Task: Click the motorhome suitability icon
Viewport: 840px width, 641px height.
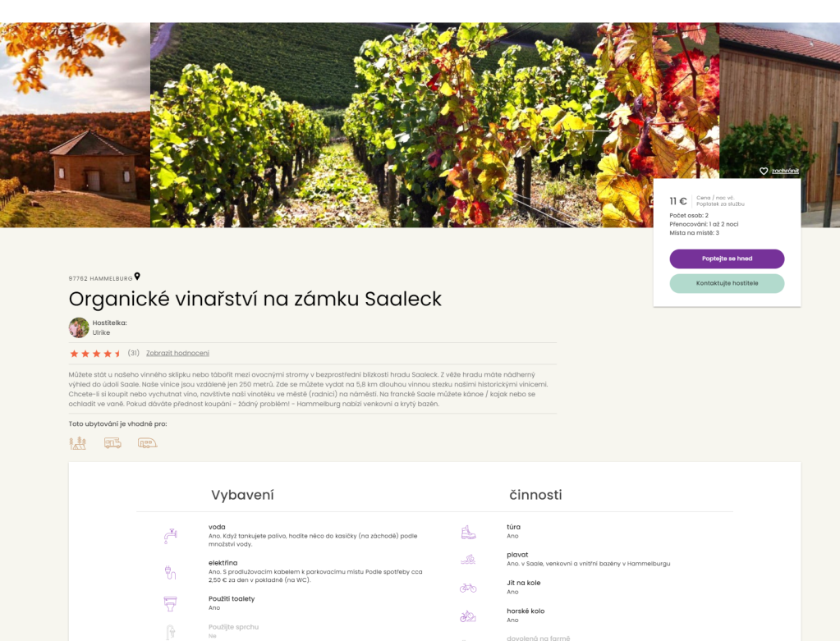Action: (112, 443)
